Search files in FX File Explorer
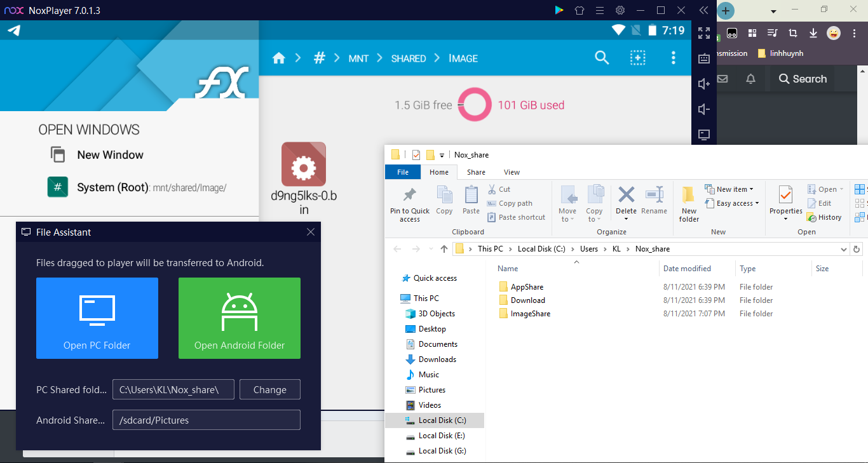The image size is (868, 463). pyautogui.click(x=602, y=58)
